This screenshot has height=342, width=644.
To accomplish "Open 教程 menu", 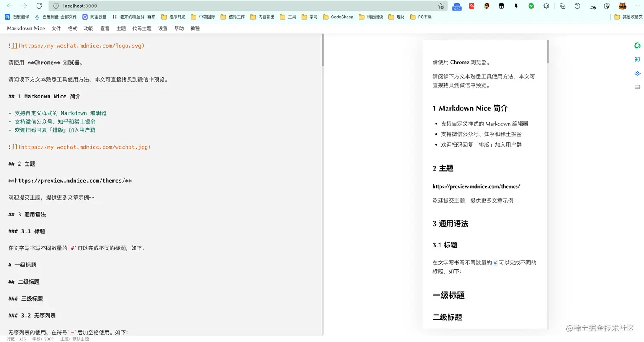I will [195, 29].
